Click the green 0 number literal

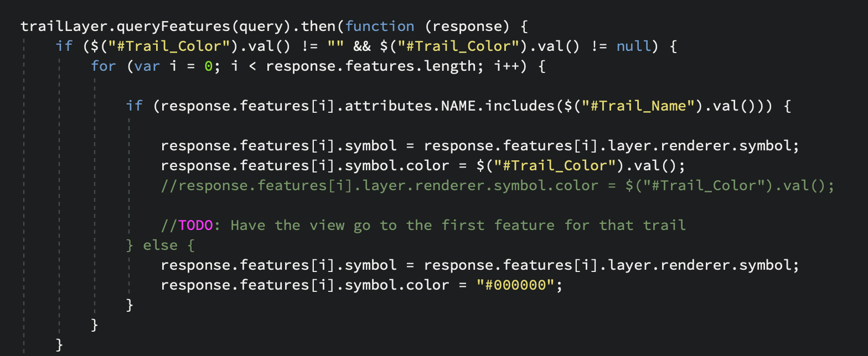(209, 66)
